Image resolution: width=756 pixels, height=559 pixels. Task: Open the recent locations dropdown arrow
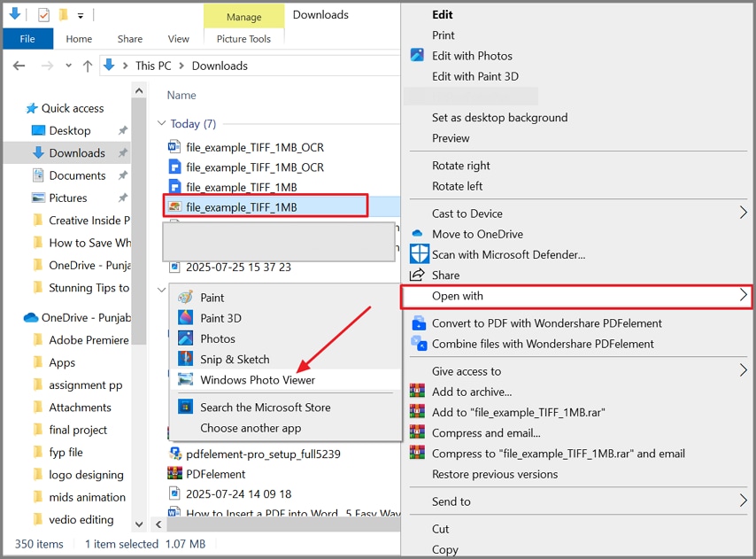tap(68, 66)
